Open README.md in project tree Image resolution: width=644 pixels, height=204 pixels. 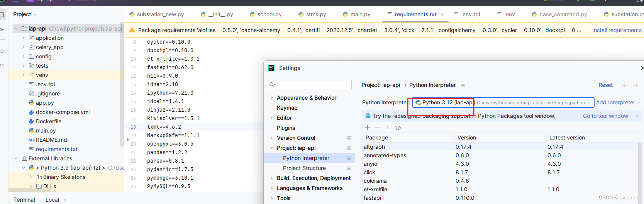pyautogui.click(x=51, y=140)
